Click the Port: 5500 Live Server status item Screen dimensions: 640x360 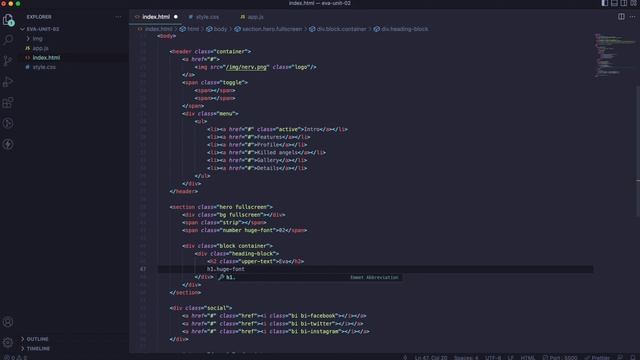560,357
